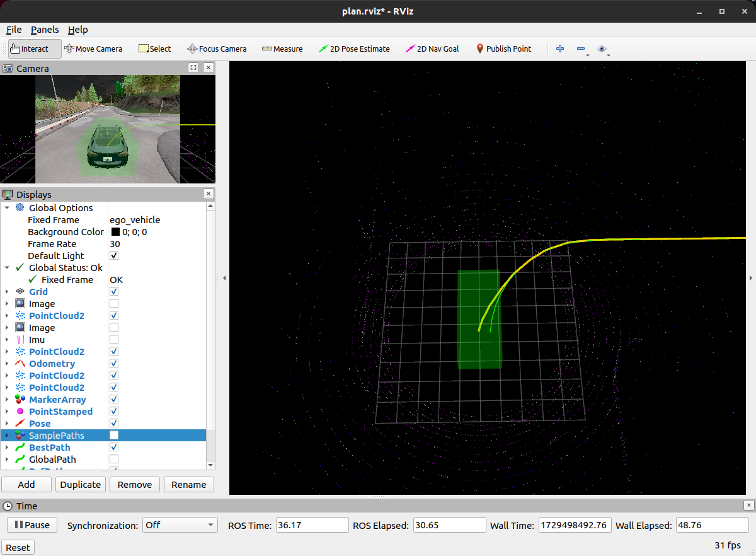Select the Measure tool
756x556 pixels.
point(282,49)
